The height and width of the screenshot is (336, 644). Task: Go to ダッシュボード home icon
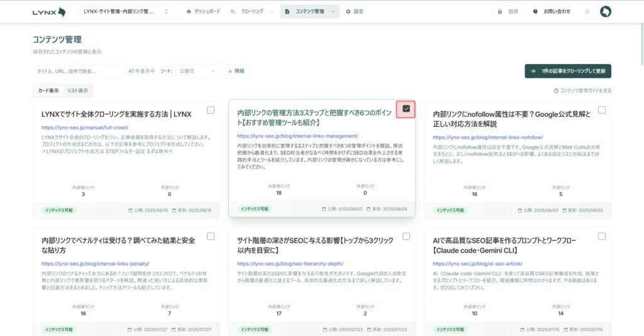pos(189,11)
